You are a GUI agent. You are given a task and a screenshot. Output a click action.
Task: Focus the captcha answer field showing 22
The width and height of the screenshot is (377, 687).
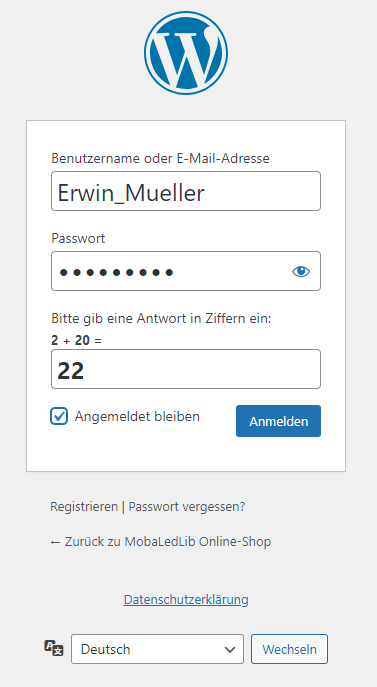(x=186, y=369)
